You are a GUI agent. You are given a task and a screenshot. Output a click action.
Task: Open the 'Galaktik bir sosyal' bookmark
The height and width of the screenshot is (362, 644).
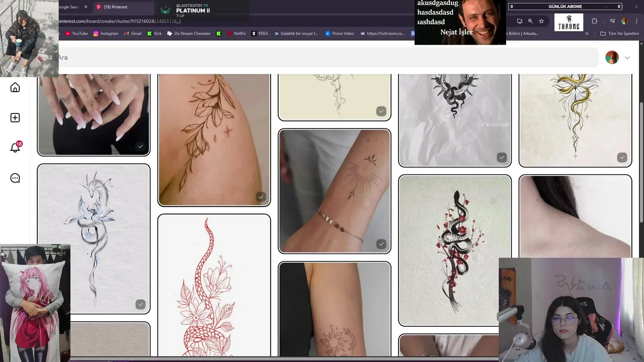coord(296,34)
